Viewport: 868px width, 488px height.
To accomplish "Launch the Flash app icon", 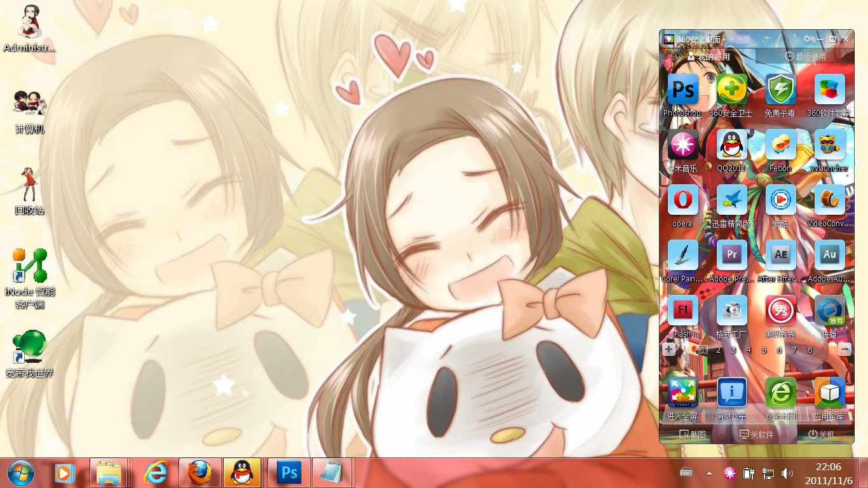I will [682, 311].
